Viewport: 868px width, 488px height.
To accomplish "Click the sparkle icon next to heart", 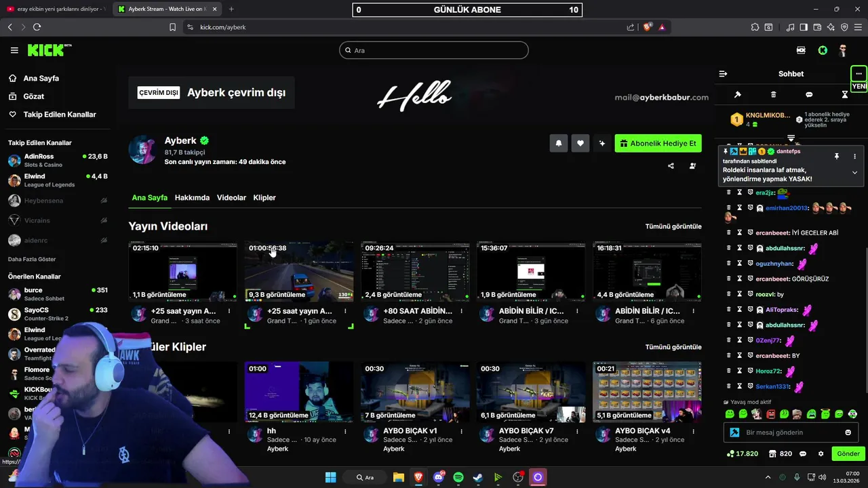I will pyautogui.click(x=601, y=143).
